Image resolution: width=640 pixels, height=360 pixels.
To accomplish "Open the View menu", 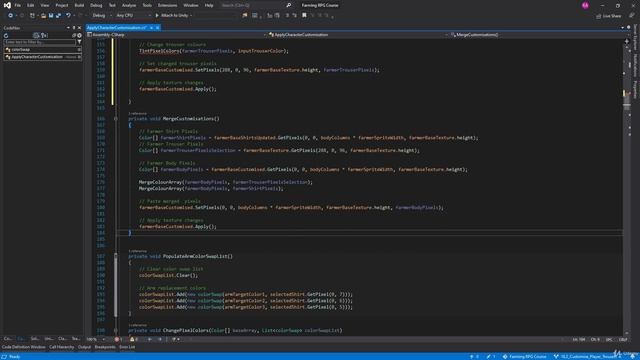I will (x=44, y=5).
